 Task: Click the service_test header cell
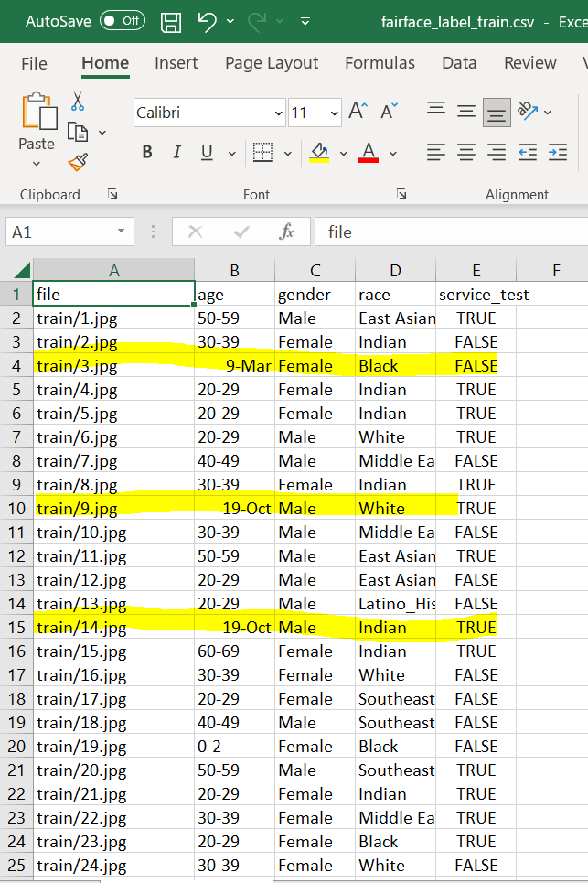pos(476,295)
